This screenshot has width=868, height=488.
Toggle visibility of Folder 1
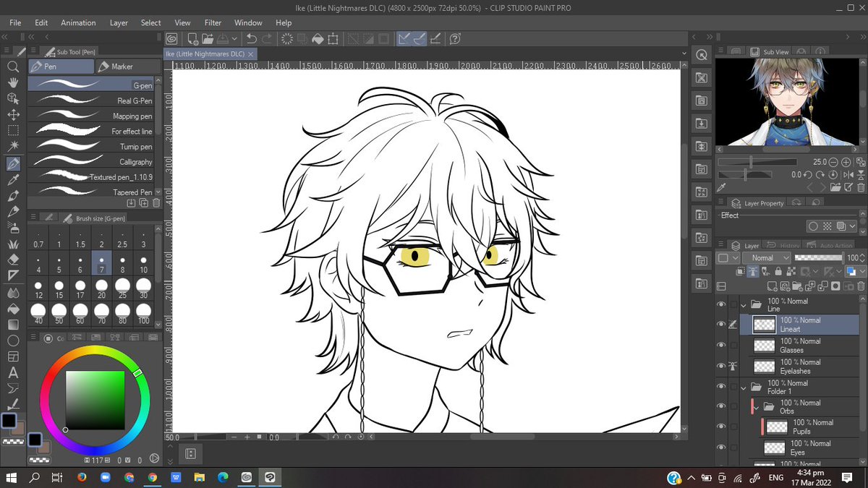[721, 387]
